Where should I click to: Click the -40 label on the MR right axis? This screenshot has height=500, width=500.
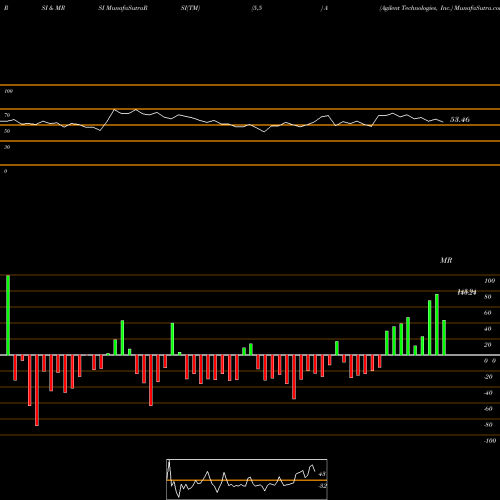click(488, 393)
